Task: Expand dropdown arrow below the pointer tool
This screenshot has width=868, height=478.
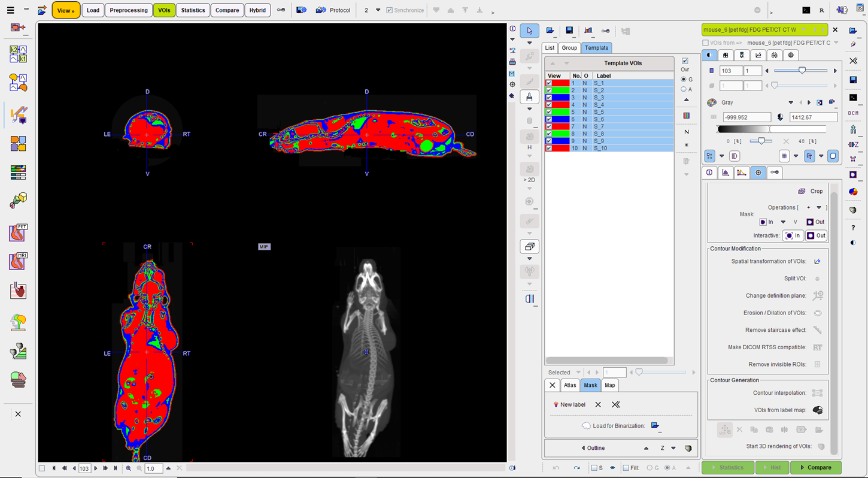Action: [x=529, y=43]
